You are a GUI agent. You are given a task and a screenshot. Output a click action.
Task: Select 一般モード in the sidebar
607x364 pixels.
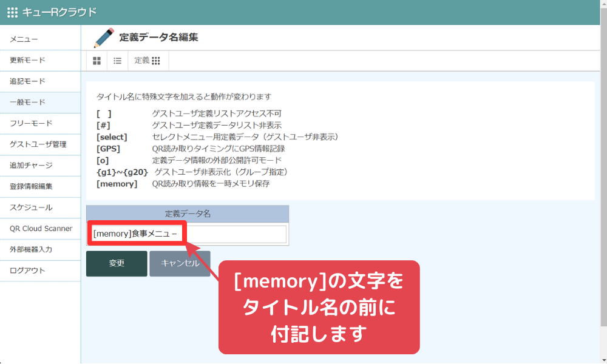pyautogui.click(x=40, y=103)
